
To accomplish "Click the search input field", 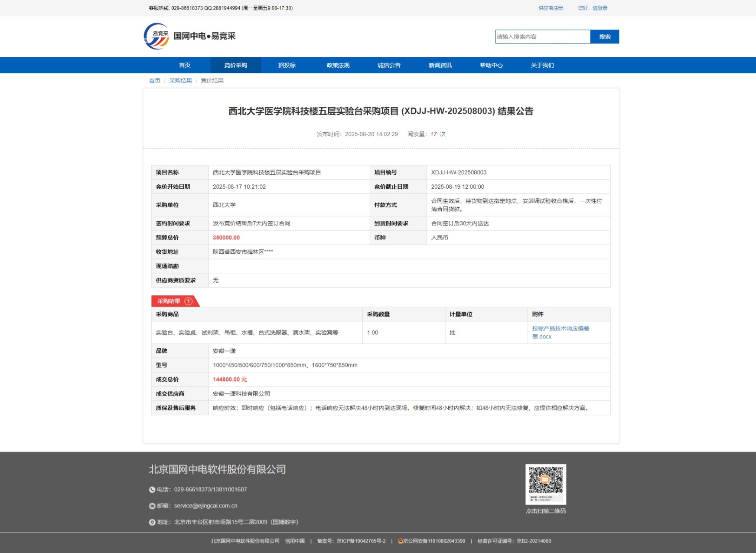I will click(x=542, y=37).
